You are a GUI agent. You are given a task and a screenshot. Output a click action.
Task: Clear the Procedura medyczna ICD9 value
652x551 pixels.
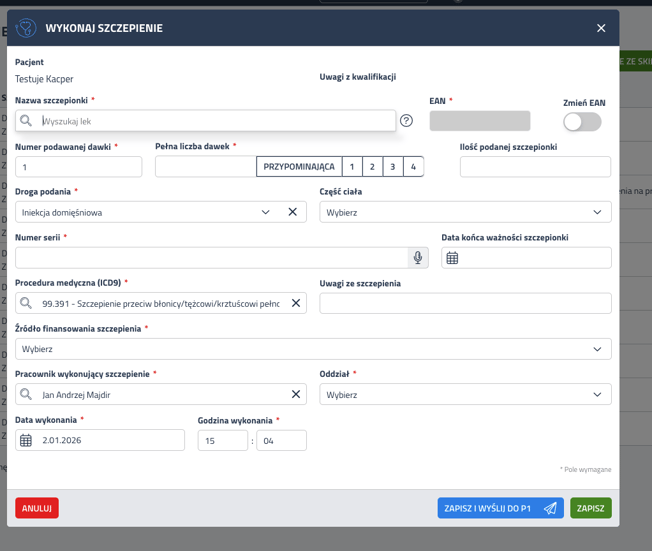pyautogui.click(x=296, y=303)
